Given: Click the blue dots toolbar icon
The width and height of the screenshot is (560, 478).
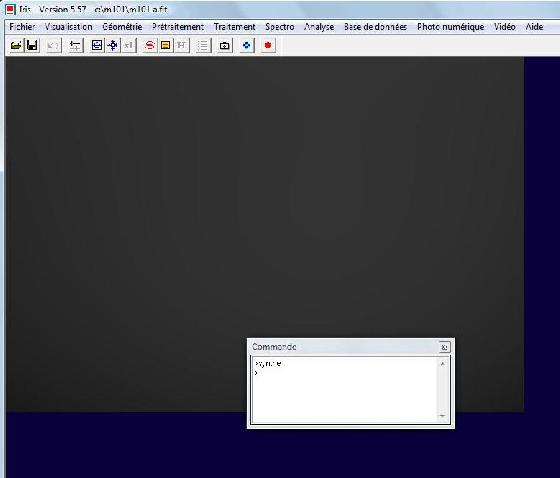Looking at the screenshot, I should tap(246, 45).
